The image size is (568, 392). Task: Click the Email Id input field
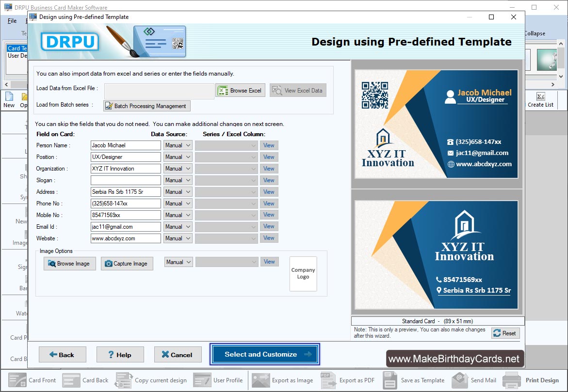pyautogui.click(x=126, y=227)
